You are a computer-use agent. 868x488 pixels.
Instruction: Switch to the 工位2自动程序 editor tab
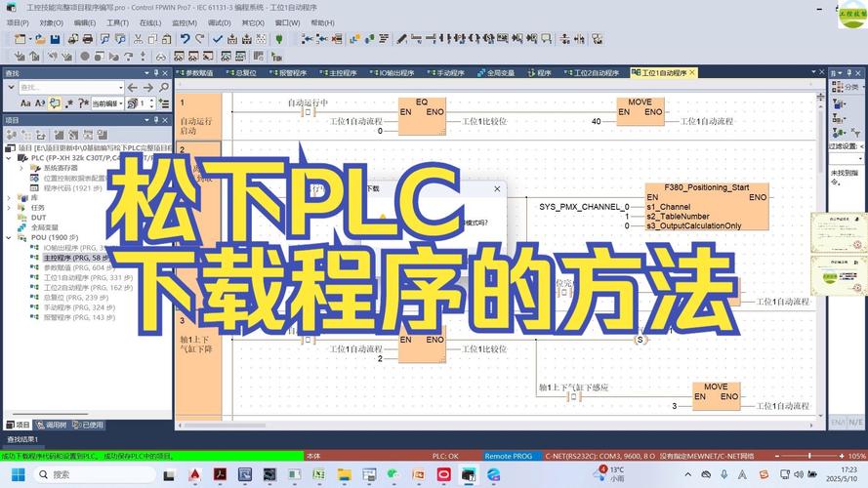click(592, 73)
